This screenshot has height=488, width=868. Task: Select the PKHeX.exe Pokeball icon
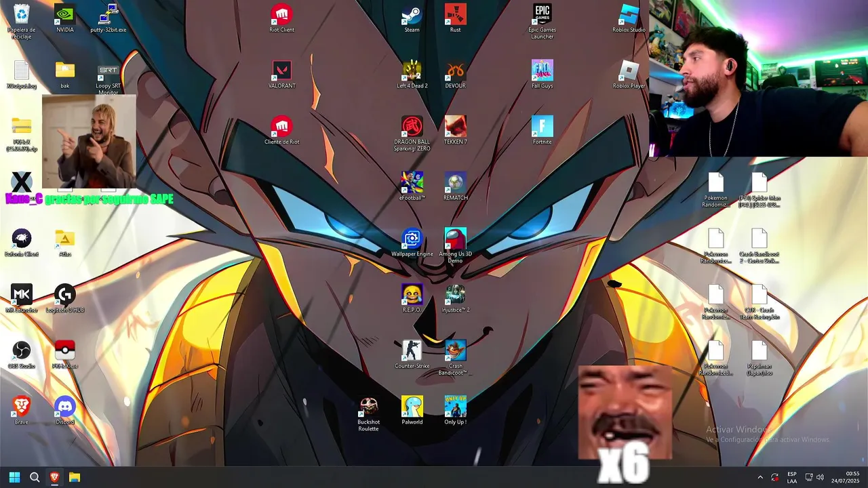[65, 355]
